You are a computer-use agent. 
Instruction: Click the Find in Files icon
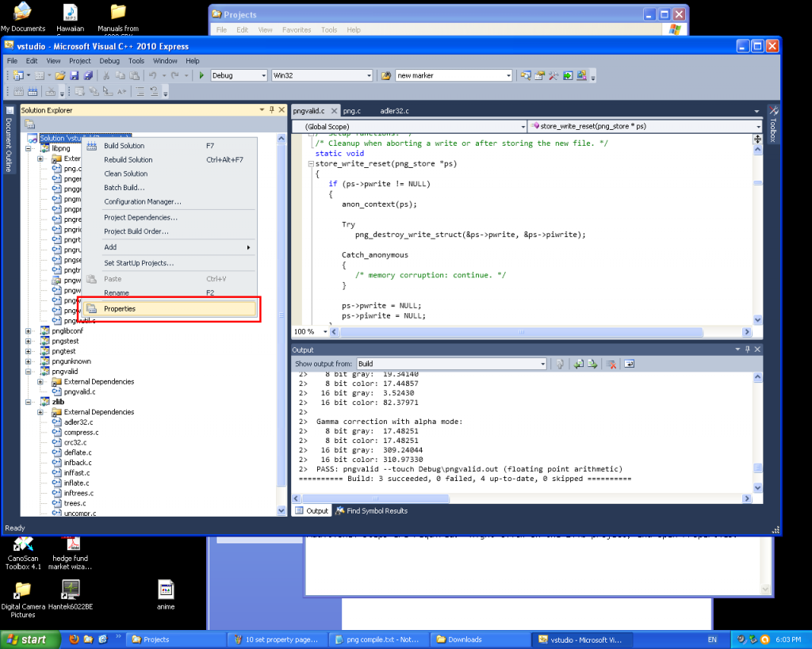tap(386, 75)
